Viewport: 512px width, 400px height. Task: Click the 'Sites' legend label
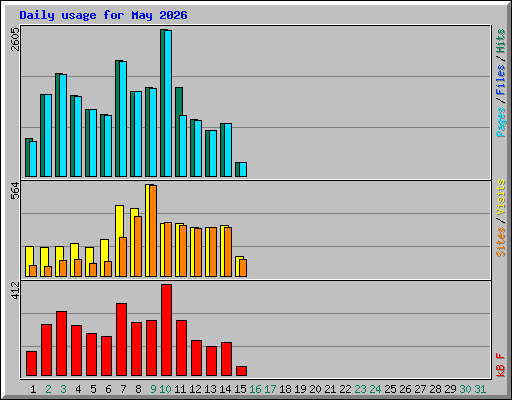point(501,242)
